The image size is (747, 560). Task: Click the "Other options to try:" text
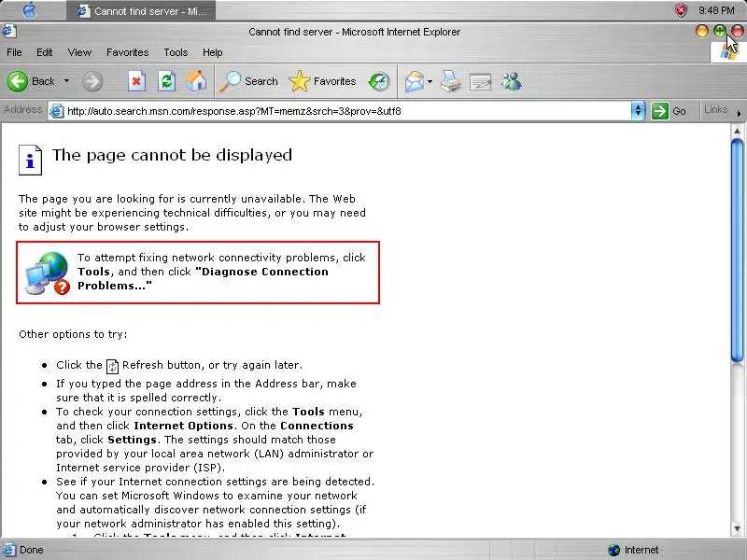point(73,334)
